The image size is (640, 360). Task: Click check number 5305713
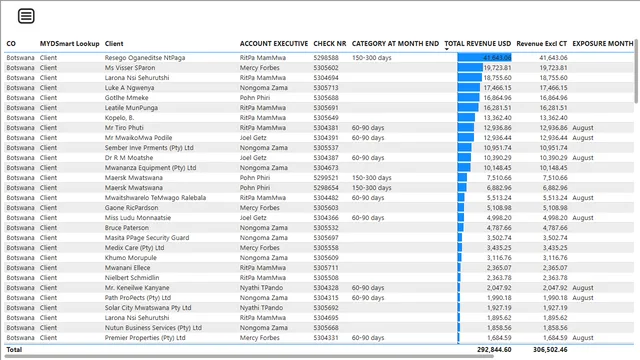pos(326,88)
